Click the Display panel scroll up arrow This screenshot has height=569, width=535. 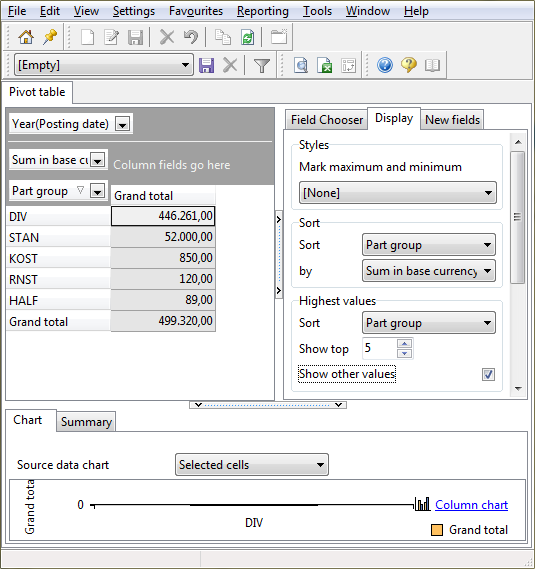point(518,142)
